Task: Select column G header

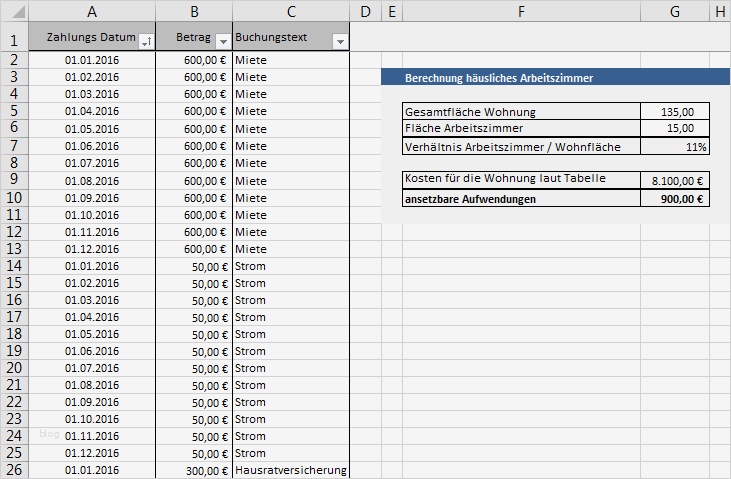Action: 675,11
